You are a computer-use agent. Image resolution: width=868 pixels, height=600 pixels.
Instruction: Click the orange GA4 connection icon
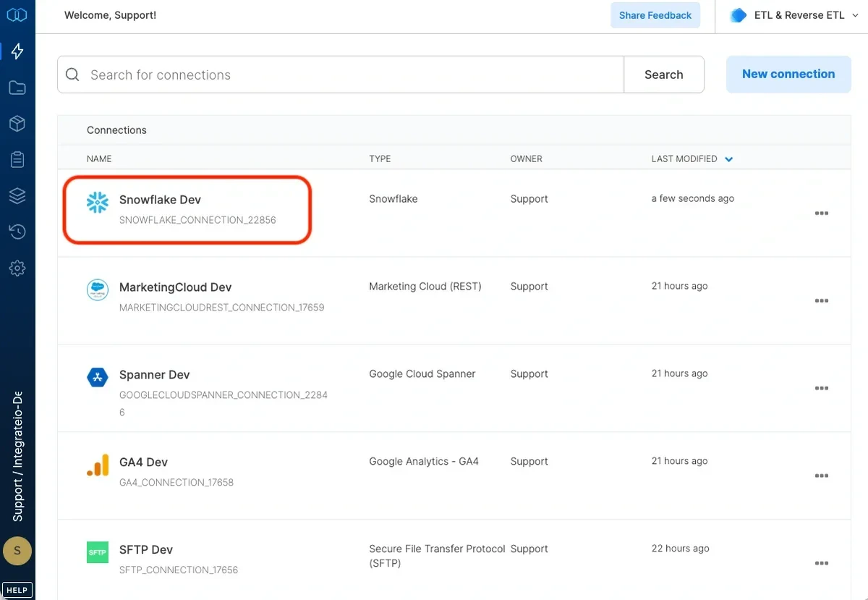97,465
